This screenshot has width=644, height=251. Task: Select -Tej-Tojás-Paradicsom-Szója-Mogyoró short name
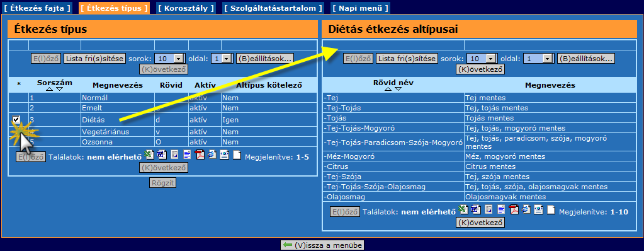[x=393, y=143]
